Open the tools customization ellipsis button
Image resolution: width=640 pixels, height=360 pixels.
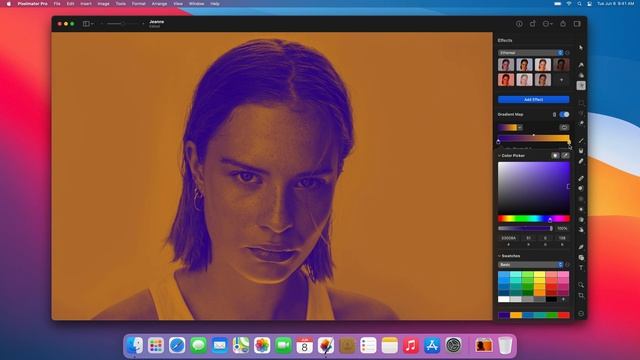coord(581,313)
